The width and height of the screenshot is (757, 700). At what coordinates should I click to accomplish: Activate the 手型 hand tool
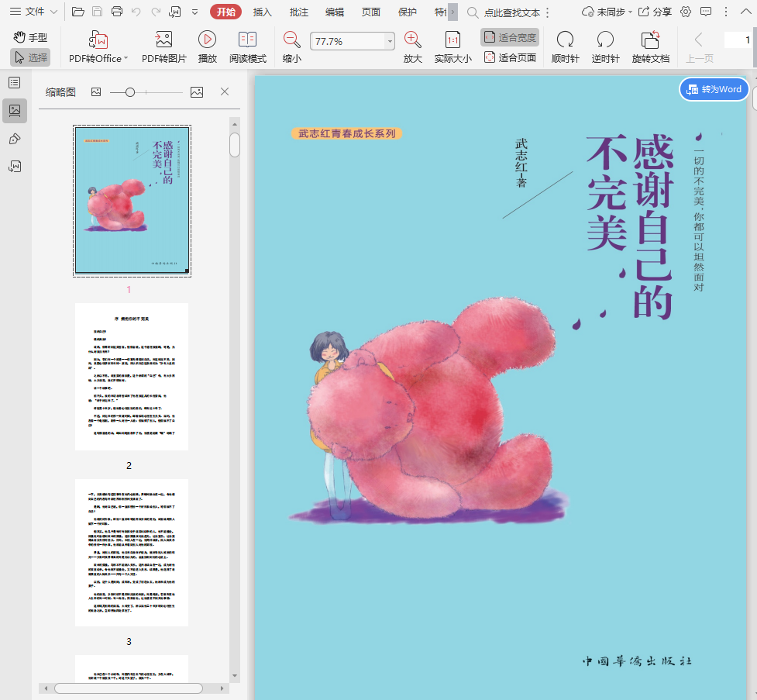tap(29, 37)
